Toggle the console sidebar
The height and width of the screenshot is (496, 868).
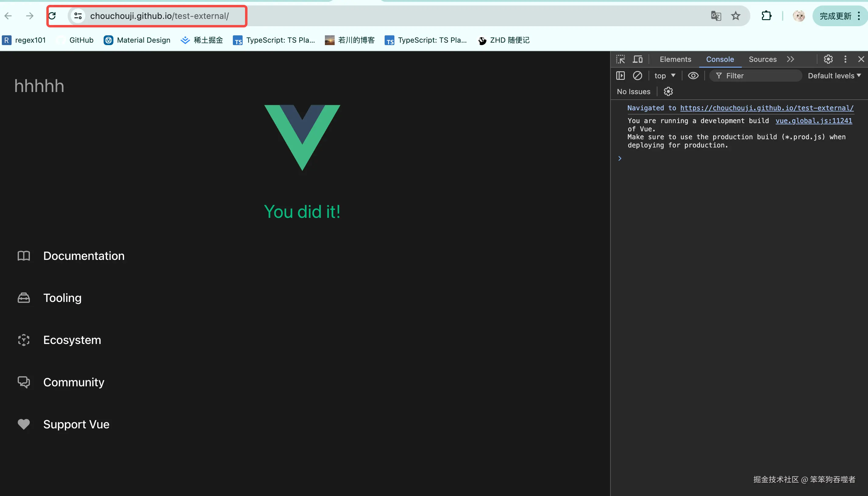coord(621,76)
